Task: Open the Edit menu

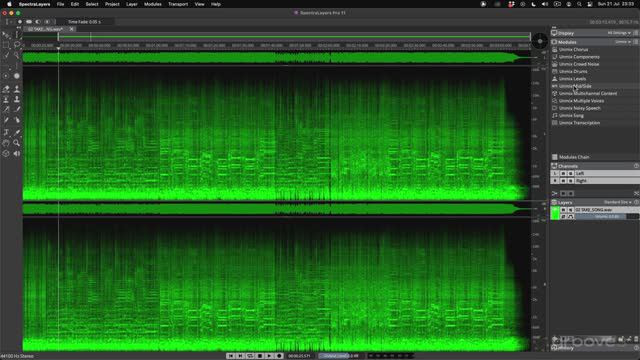Action: point(75,4)
